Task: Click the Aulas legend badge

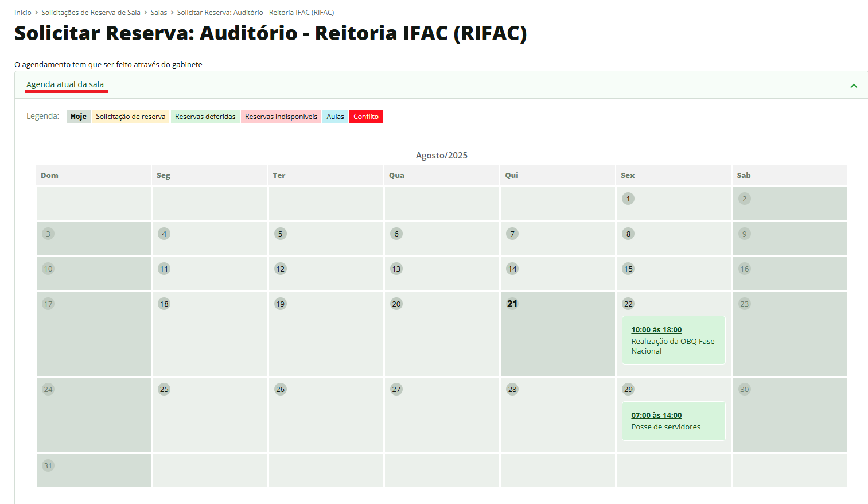Action: click(x=335, y=117)
